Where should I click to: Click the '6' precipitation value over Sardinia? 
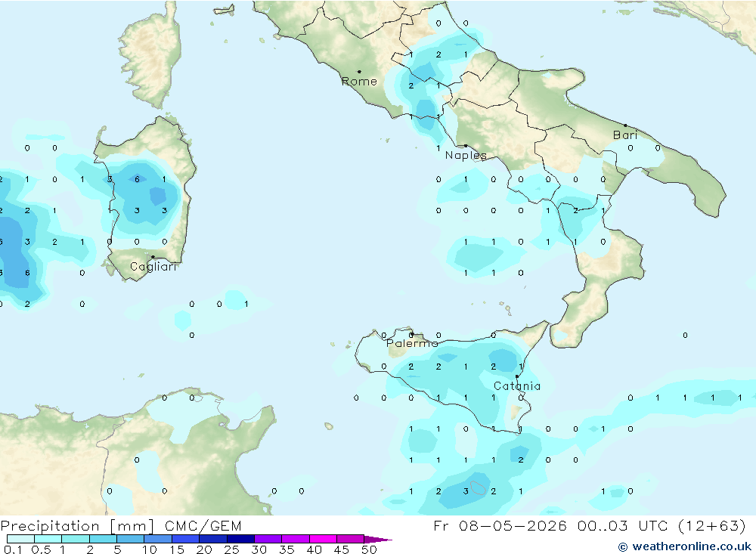coord(138,179)
